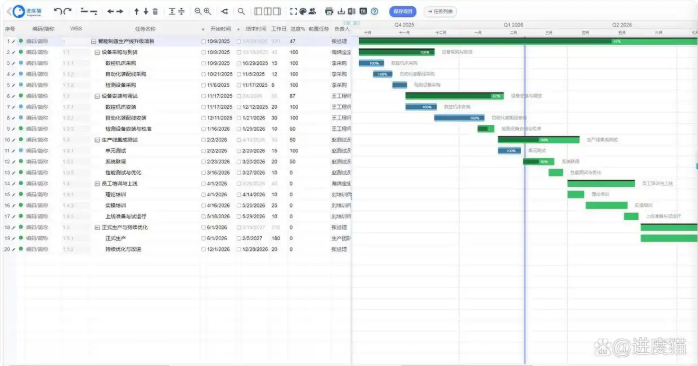The image size is (698, 366).
Task: Click the task name column header
Action: point(145,28)
